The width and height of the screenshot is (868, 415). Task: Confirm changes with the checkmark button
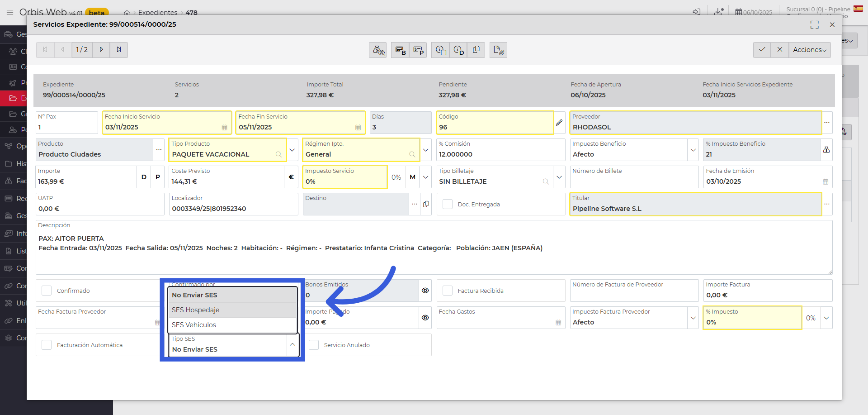pyautogui.click(x=762, y=50)
